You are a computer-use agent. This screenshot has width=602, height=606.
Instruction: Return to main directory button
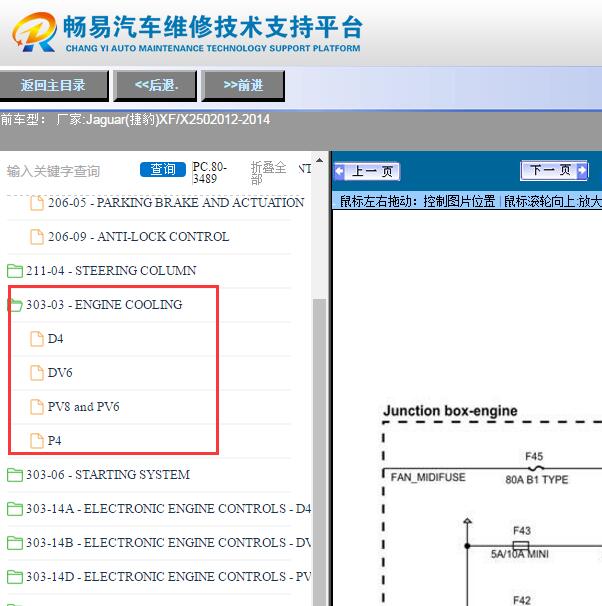pos(53,85)
